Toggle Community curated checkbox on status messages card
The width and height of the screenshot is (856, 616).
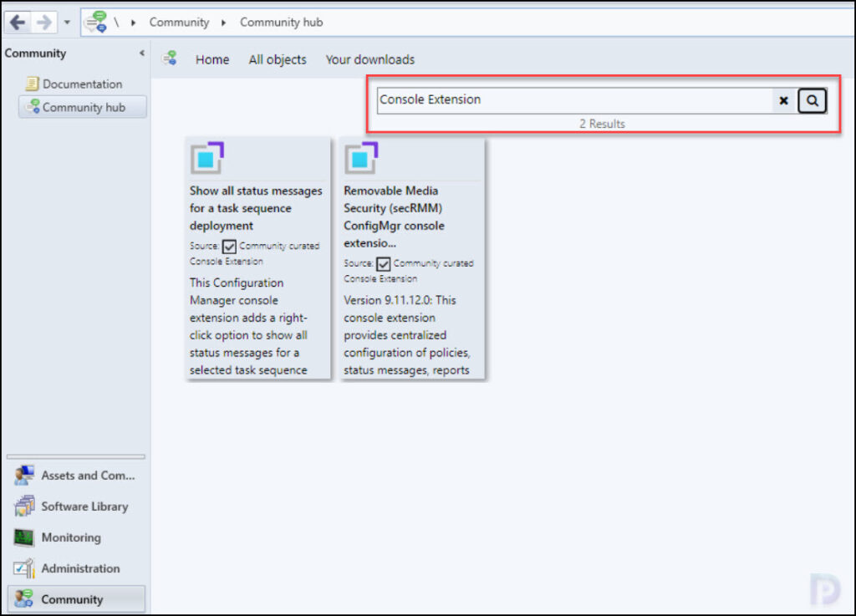click(x=229, y=247)
